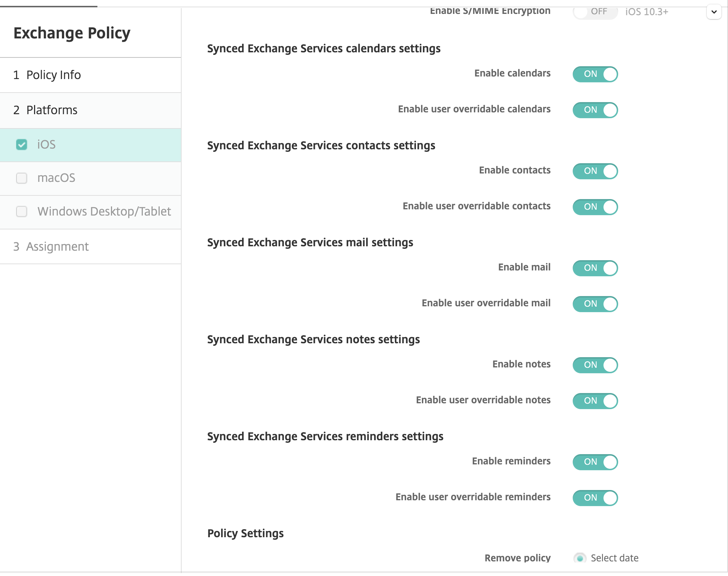Open the Policy Info step

[x=53, y=75]
